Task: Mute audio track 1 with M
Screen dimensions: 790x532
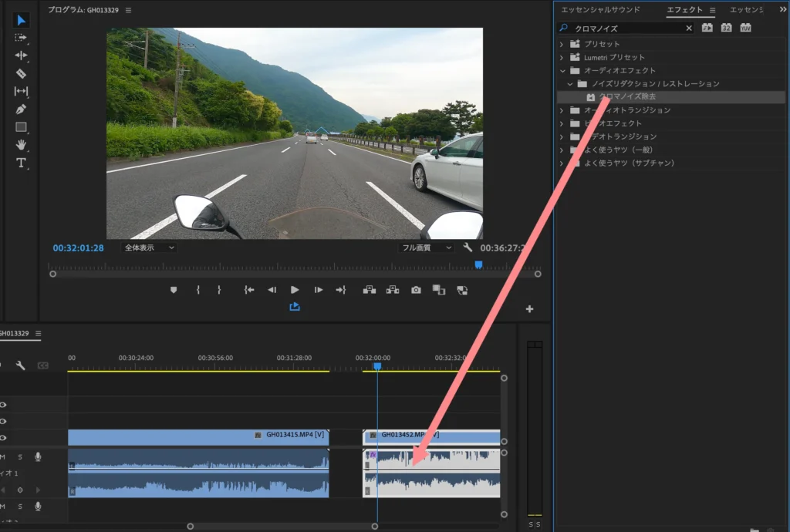Action: tap(2, 457)
